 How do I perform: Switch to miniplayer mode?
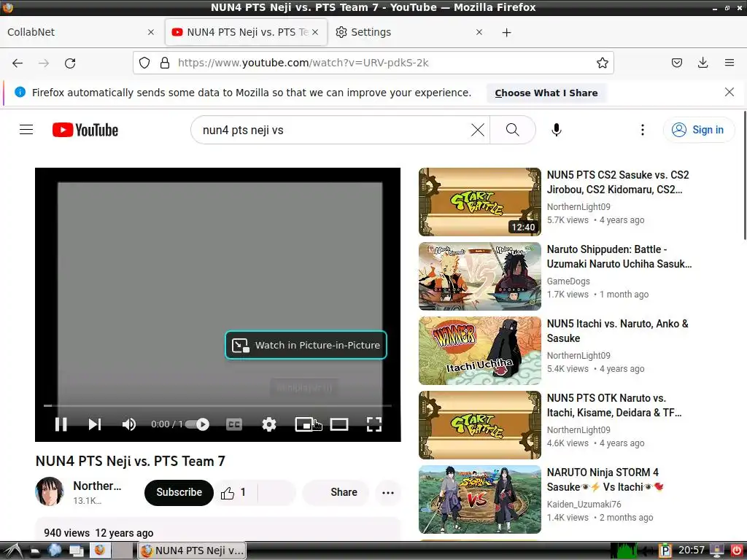pos(304,424)
